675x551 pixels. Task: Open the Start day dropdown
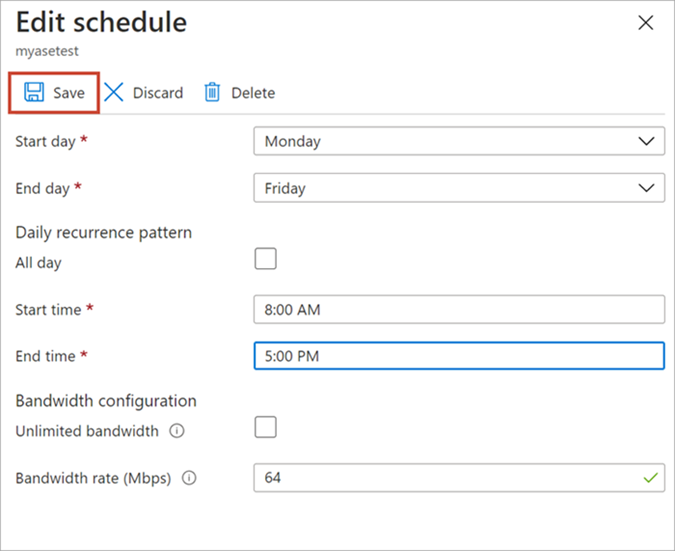point(459,141)
